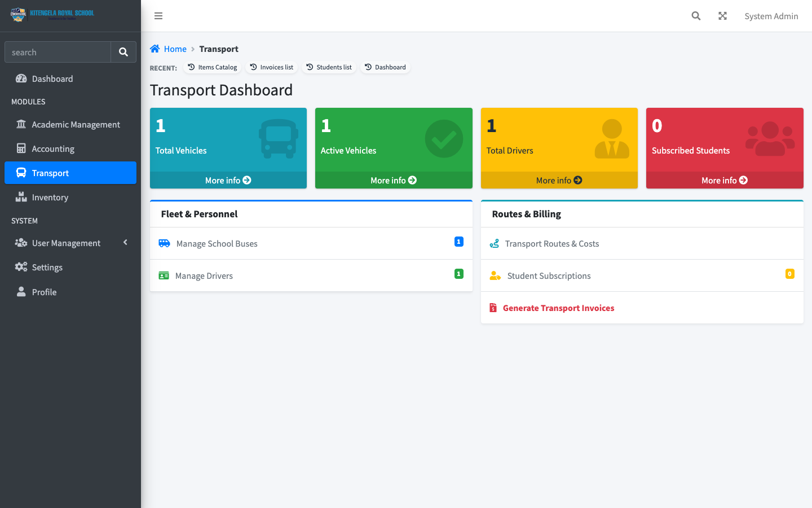Click the Fleet & Personnel card header
Viewport: 812px width, 508px height.
pyautogui.click(x=311, y=214)
